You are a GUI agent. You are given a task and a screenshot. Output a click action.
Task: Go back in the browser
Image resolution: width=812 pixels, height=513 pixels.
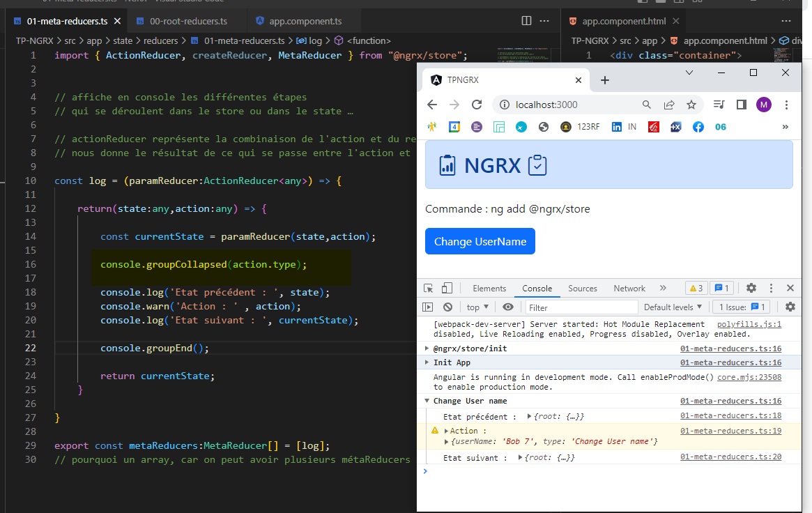pyautogui.click(x=432, y=105)
